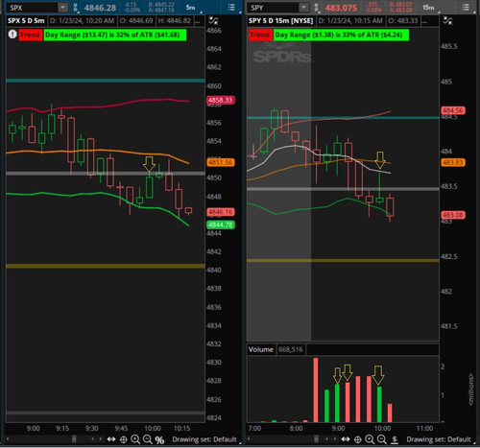Click the exclamation info icon on SPX chart

[12, 35]
